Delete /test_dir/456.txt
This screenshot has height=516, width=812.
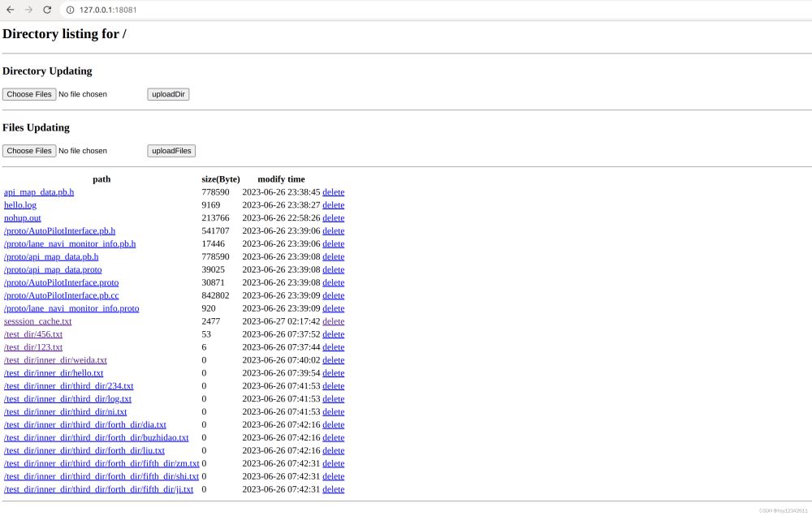pos(334,334)
